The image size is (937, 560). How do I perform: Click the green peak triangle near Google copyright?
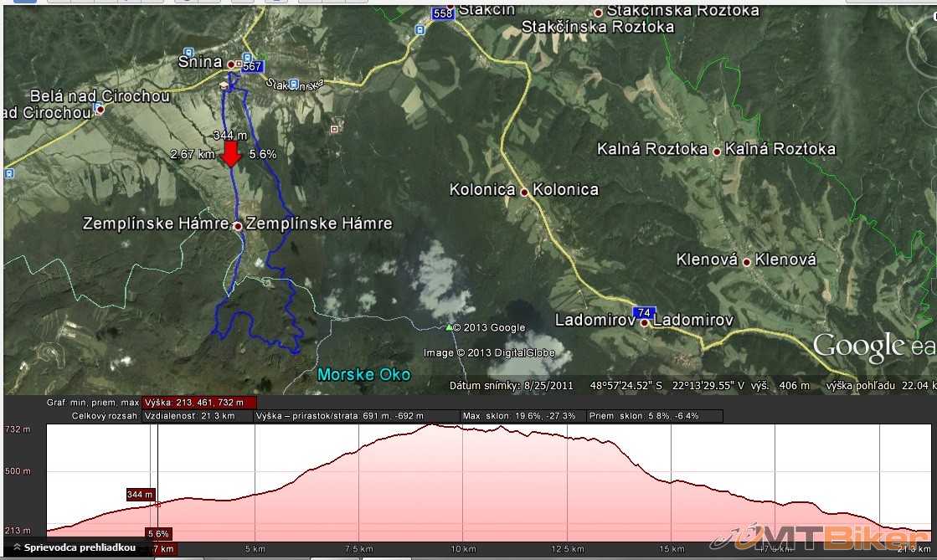(449, 327)
